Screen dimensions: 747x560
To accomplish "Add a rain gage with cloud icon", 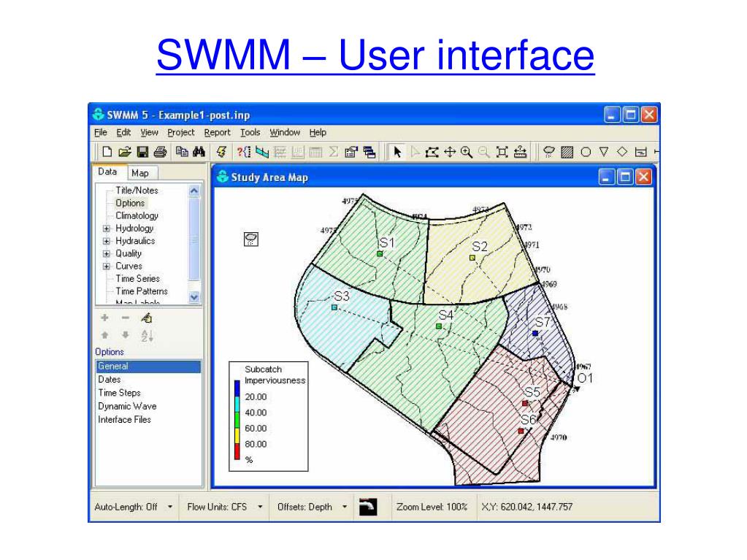I will [x=549, y=152].
